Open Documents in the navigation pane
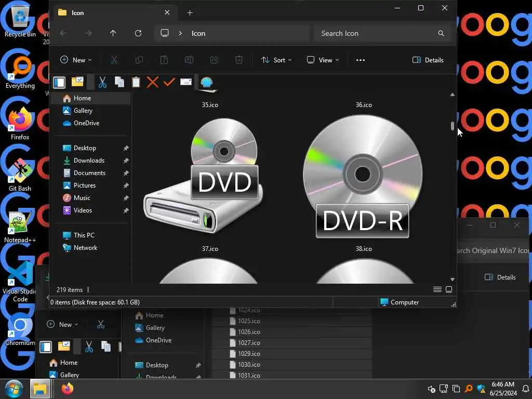 91,173
